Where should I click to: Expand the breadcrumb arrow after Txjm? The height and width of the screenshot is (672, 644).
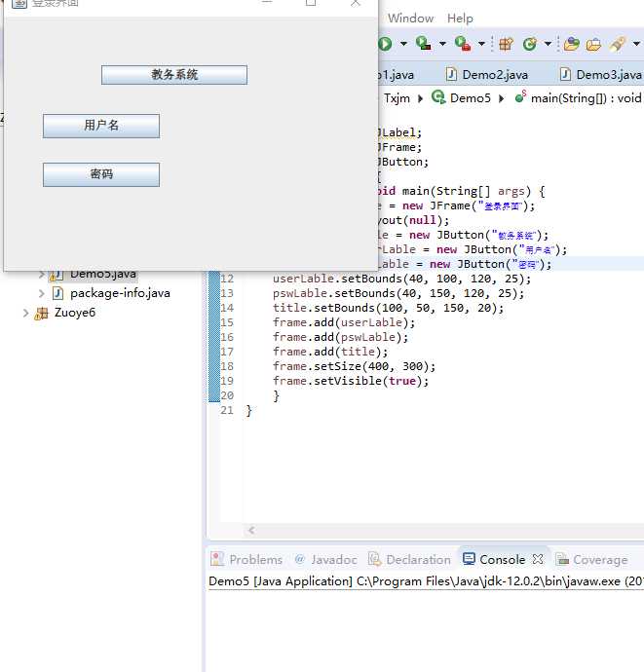point(420,98)
